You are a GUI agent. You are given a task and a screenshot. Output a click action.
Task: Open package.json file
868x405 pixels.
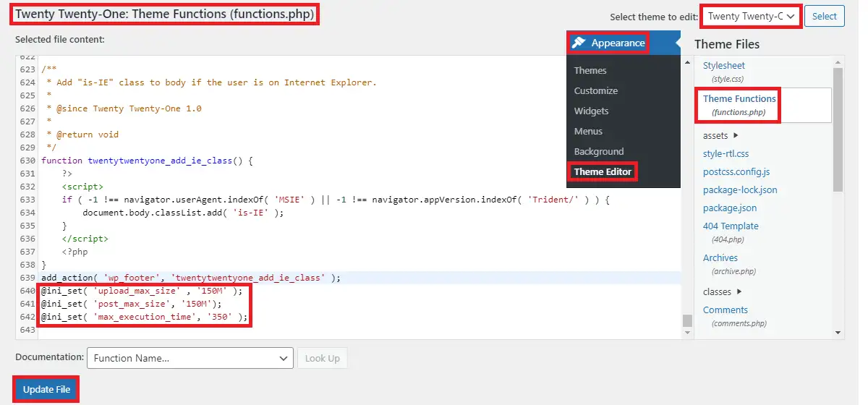(730, 208)
